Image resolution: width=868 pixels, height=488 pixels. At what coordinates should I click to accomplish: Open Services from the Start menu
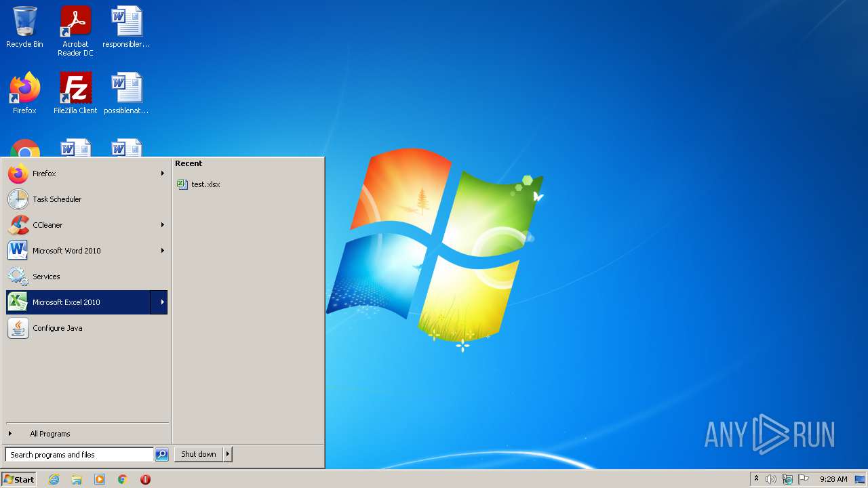coord(87,277)
